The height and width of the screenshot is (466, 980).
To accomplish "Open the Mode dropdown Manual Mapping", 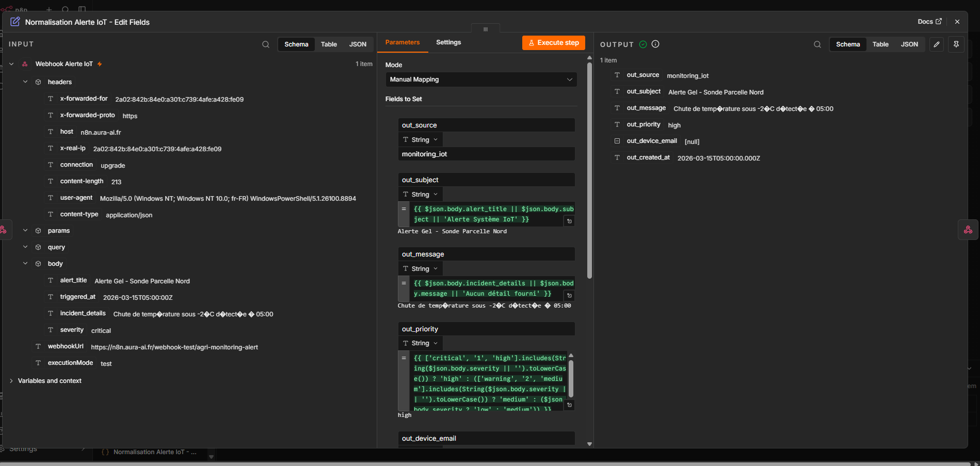I will pos(481,79).
